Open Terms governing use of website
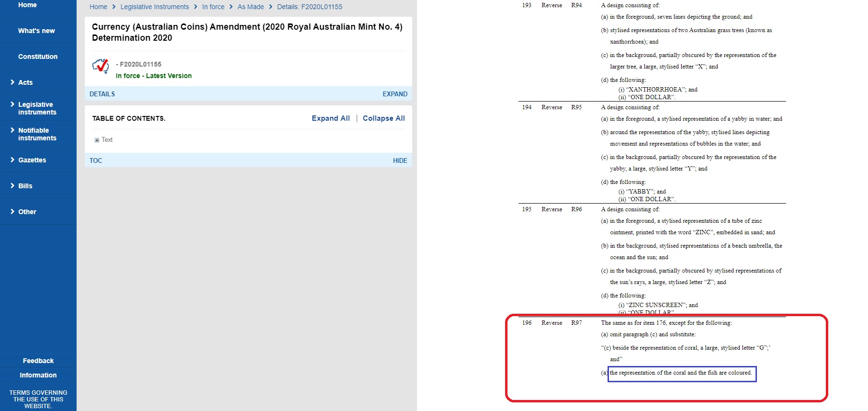This screenshot has width=868, height=411. (38, 399)
